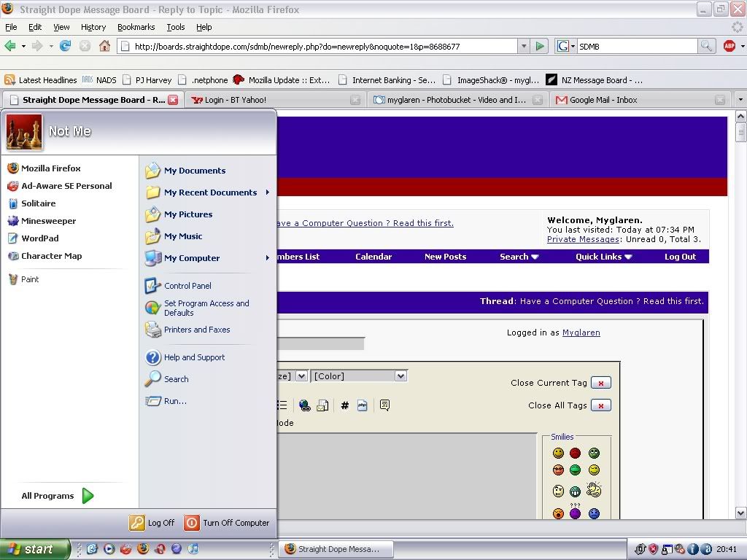Expand My Recent Documents submenu
747x560 pixels.
tap(207, 192)
